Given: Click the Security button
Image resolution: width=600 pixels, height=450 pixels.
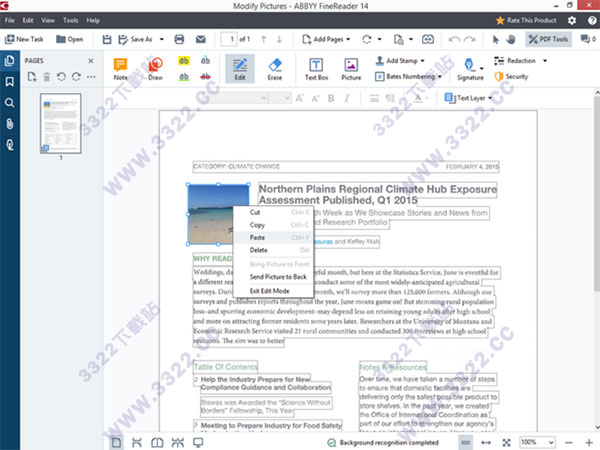Looking at the screenshot, I should (x=511, y=77).
